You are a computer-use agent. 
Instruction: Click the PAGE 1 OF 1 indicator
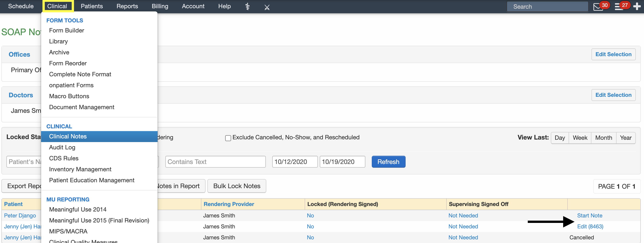coord(617,186)
